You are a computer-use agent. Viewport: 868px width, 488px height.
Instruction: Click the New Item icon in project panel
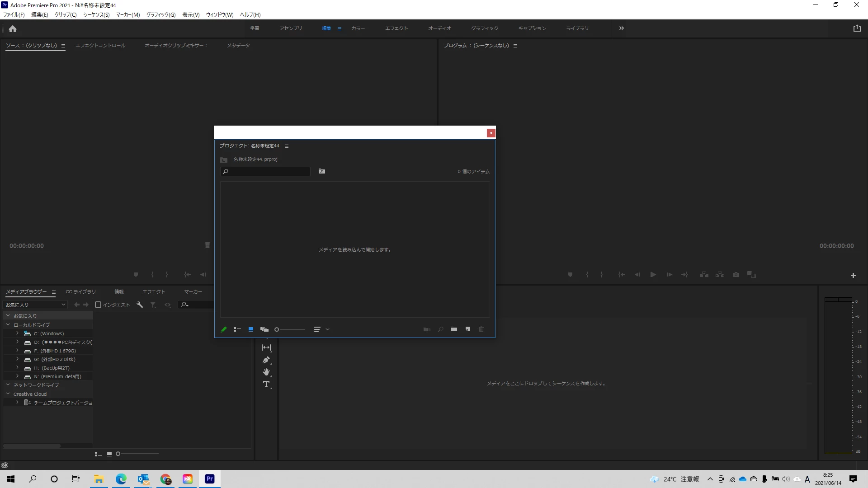click(x=468, y=329)
